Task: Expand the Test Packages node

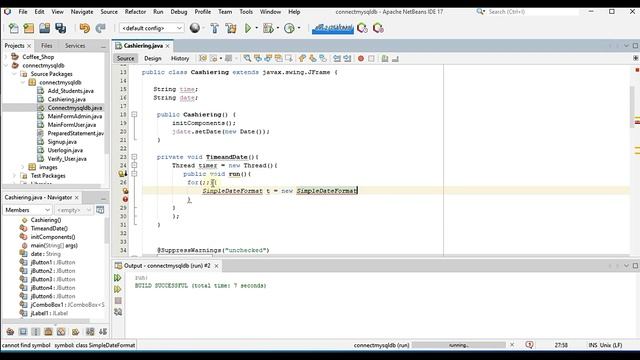Action: 14,176
